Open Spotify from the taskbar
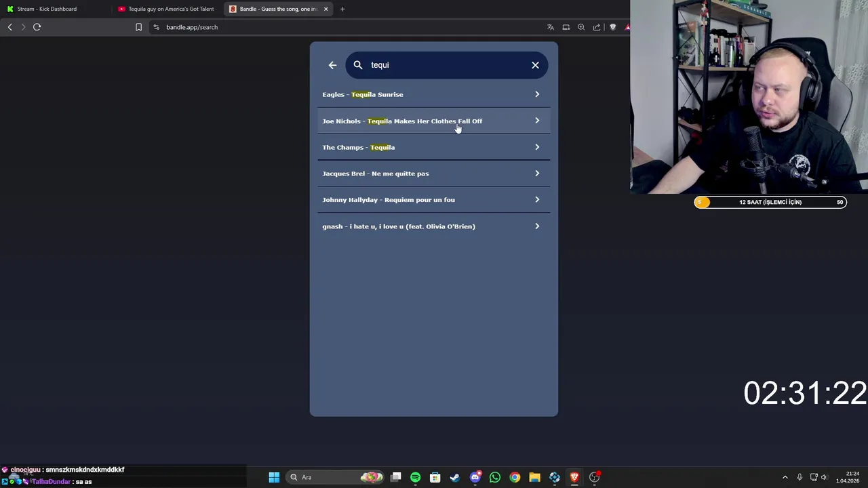Image resolution: width=868 pixels, height=488 pixels. point(416,477)
